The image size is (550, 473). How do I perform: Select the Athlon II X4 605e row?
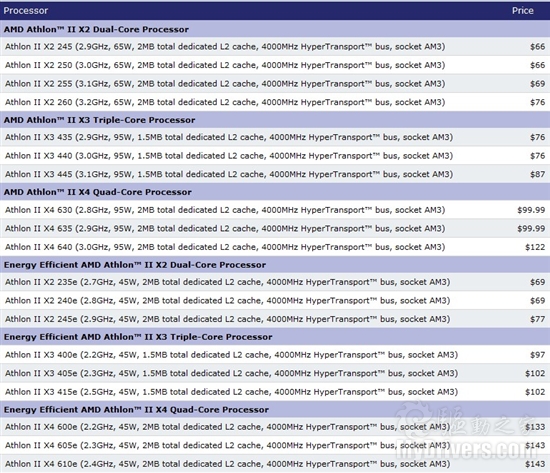click(275, 446)
